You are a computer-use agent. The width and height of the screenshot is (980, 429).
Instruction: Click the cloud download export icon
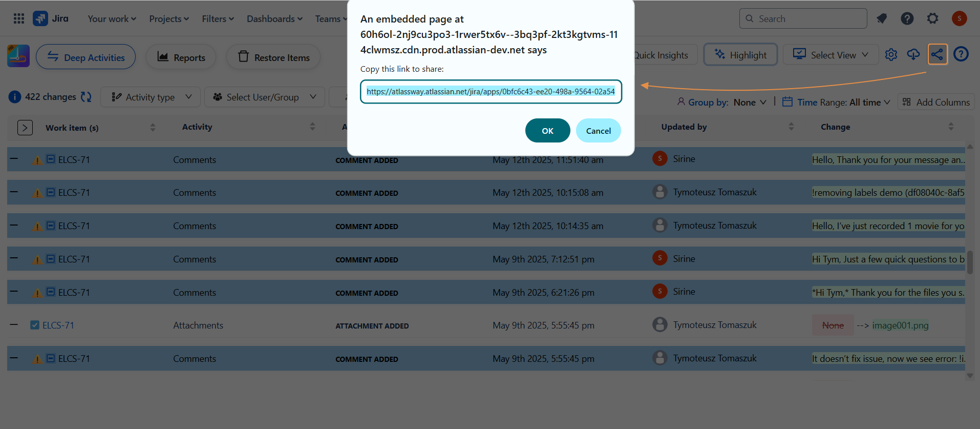click(913, 54)
